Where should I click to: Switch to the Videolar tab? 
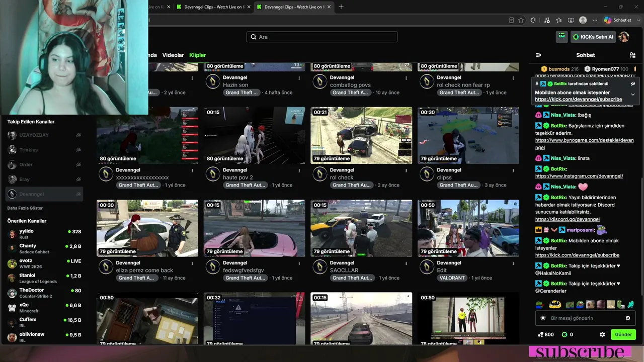tap(173, 55)
